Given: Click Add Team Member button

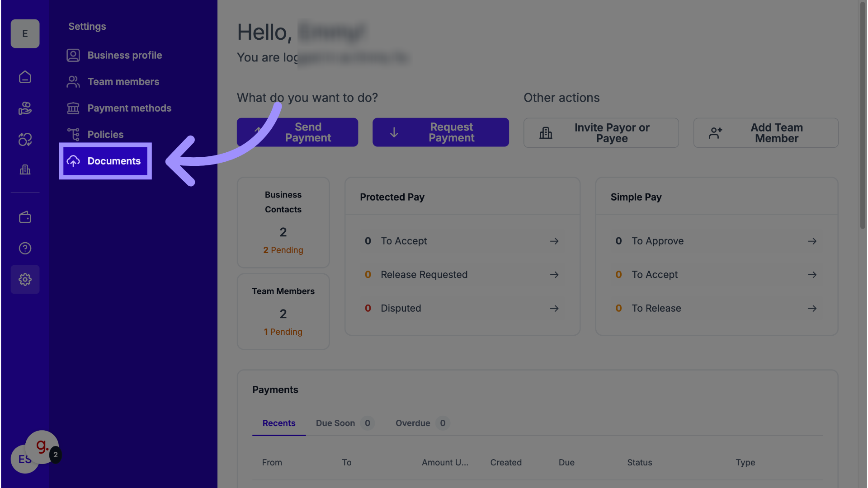Looking at the screenshot, I should point(765,133).
